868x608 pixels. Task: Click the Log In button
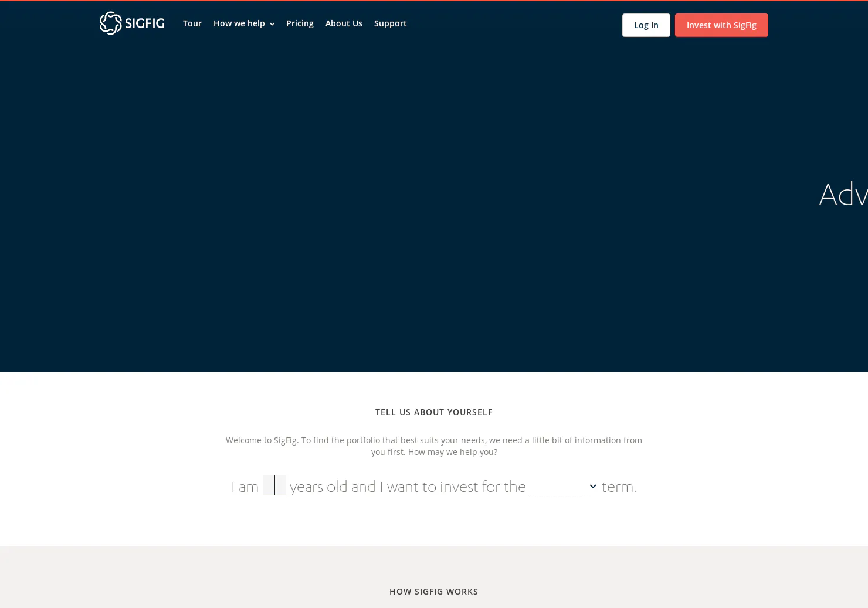point(646,25)
